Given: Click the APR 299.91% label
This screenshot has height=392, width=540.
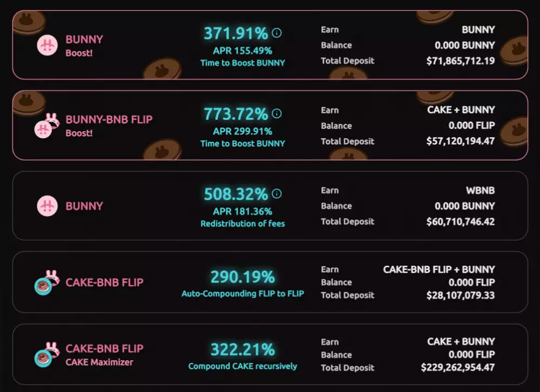Looking at the screenshot, I should pos(242,131).
